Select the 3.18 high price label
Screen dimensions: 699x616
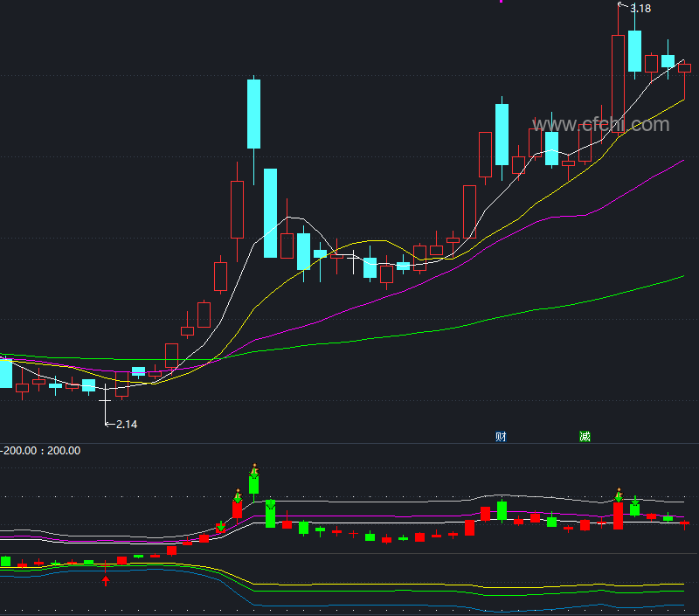point(640,9)
